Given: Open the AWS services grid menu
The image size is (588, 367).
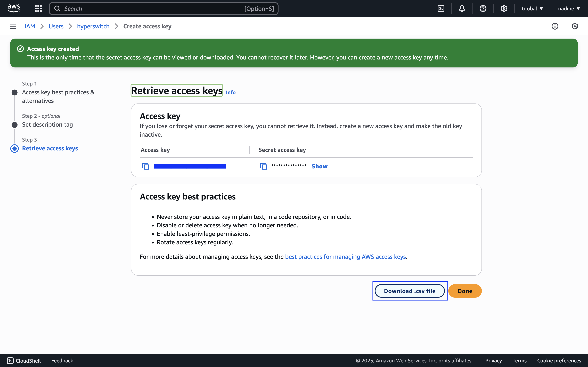Looking at the screenshot, I should [x=38, y=9].
